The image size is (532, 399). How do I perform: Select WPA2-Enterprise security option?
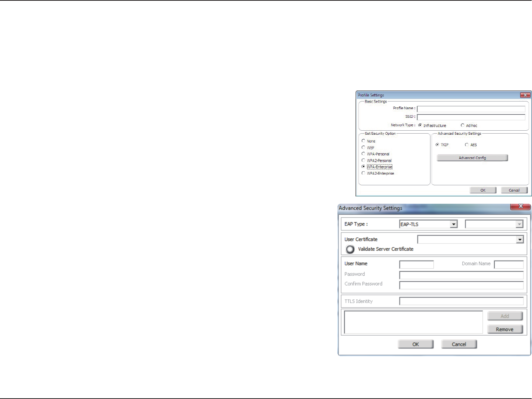[363, 173]
